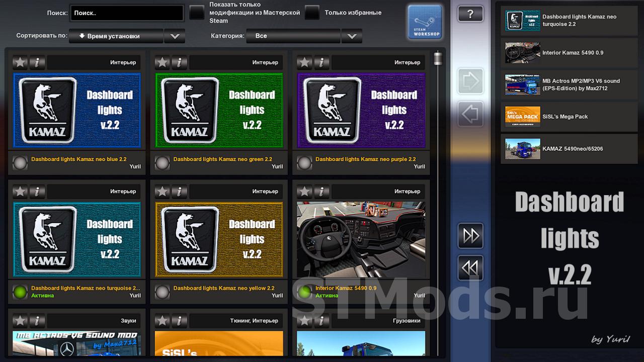The width and height of the screenshot is (644, 362).
Task: Click the category dropdown arrow button
Action: click(352, 36)
